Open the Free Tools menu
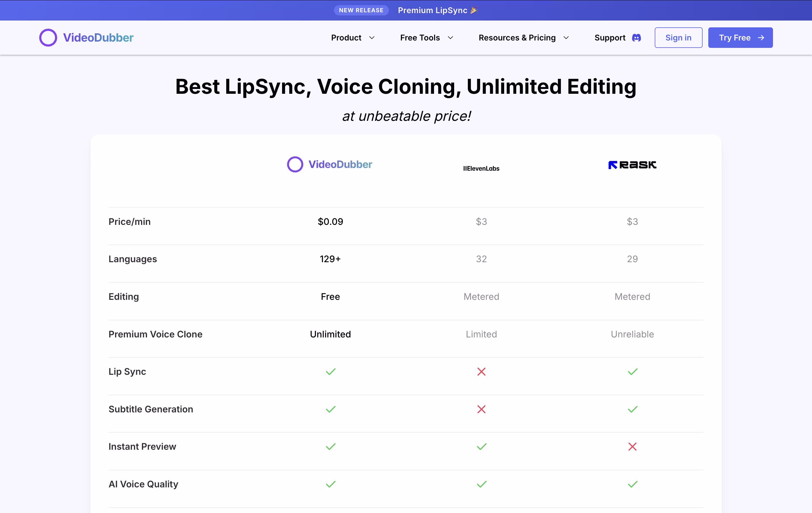Screen dimensions: 812x513 click(x=420, y=37)
